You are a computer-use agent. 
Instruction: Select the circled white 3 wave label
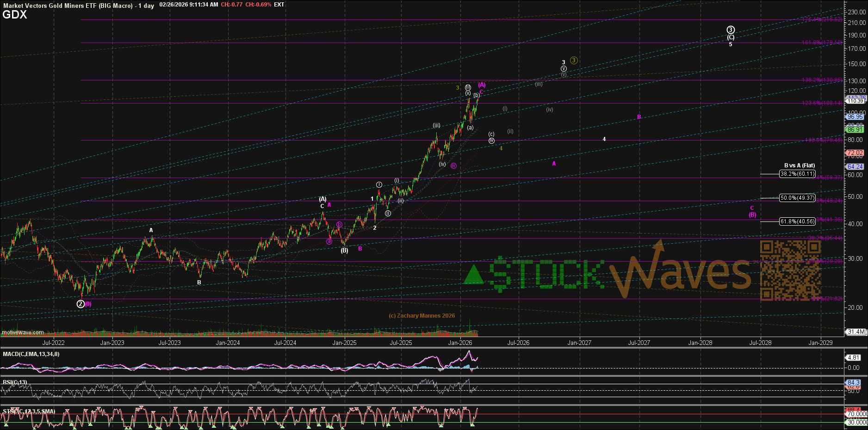(x=731, y=30)
